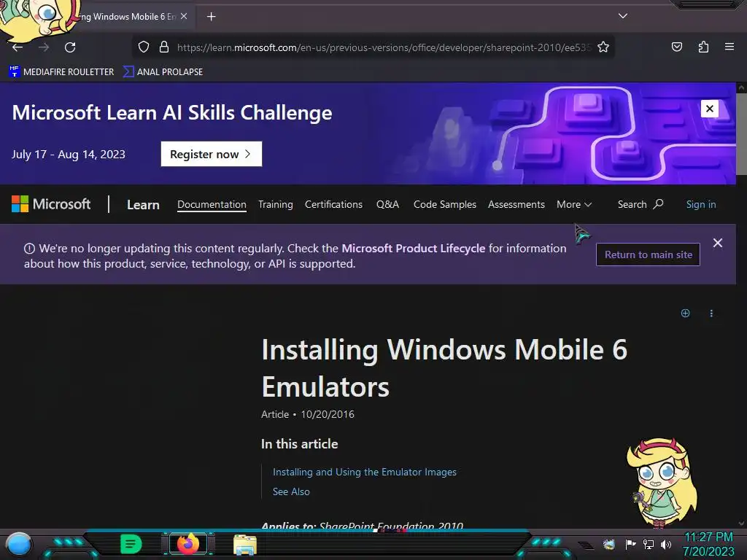Open Action Center flag tray icon

pos(630,544)
